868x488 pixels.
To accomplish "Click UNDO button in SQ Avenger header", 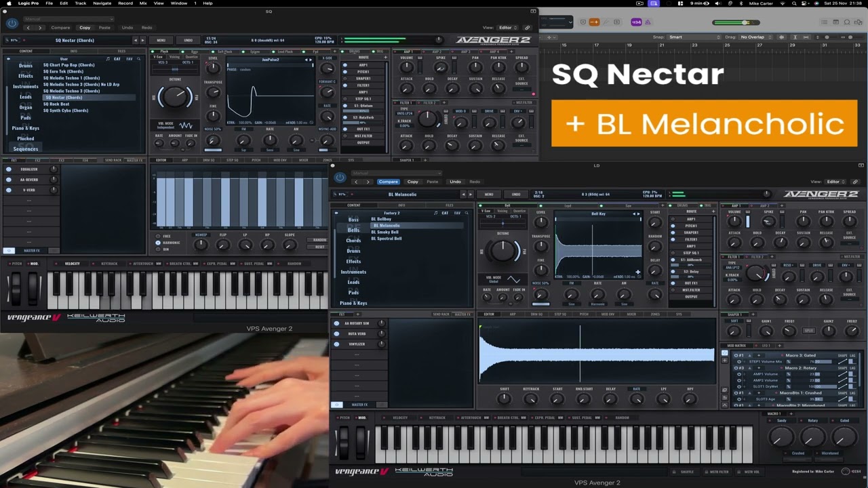I will point(188,40).
